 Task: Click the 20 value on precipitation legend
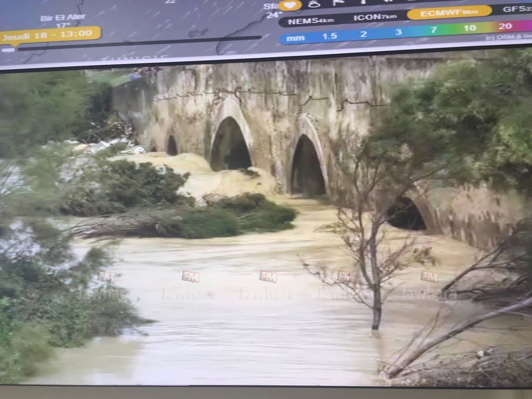(x=505, y=26)
